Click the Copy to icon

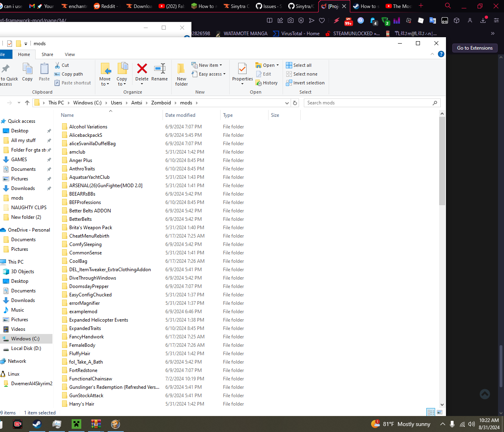click(122, 68)
